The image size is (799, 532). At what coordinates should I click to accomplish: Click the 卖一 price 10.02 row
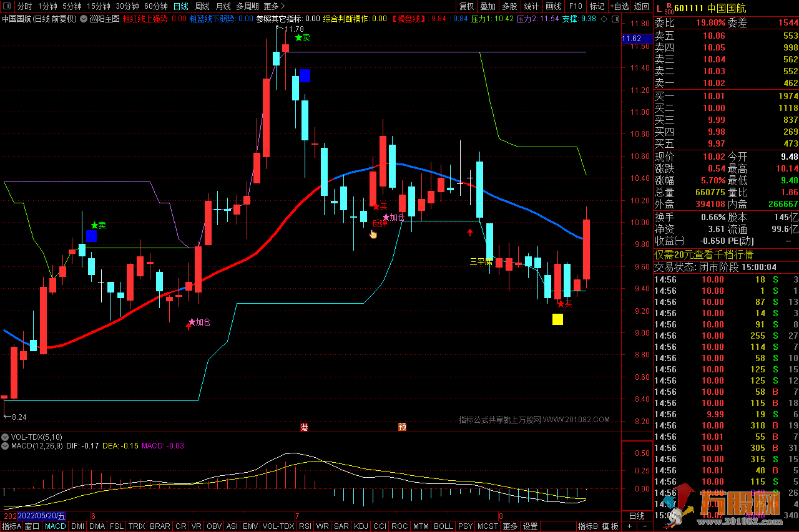[x=726, y=83]
